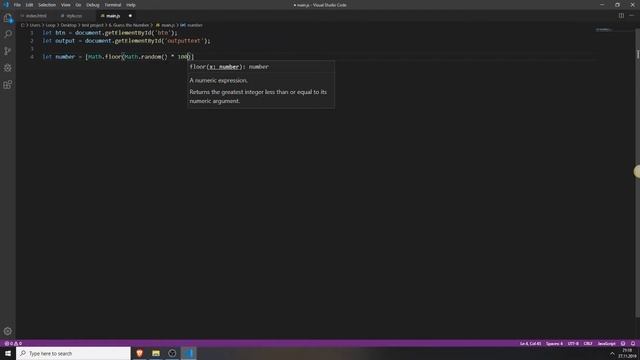Switch to the index.html tab

pyautogui.click(x=36, y=16)
